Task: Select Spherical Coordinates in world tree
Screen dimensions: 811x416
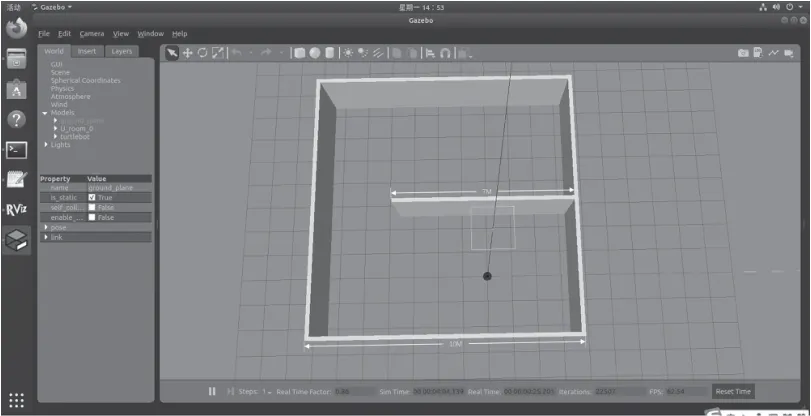Action: coord(85,81)
